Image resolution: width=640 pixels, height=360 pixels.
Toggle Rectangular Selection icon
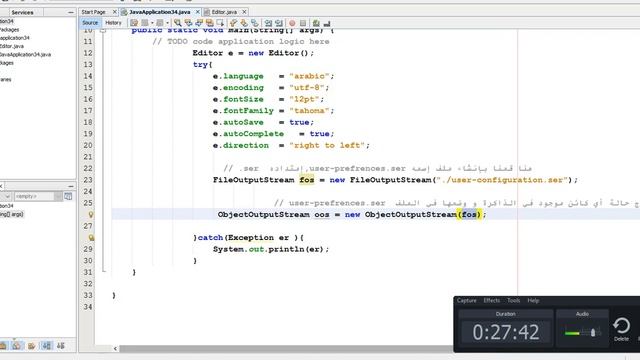(x=220, y=23)
